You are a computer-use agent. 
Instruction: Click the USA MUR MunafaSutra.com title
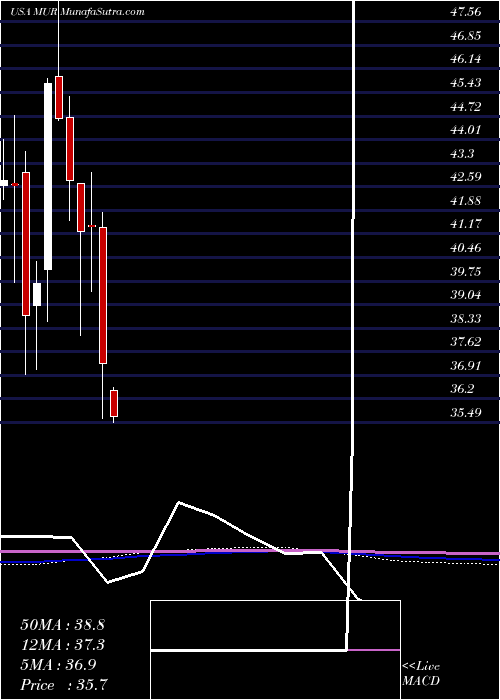click(77, 12)
